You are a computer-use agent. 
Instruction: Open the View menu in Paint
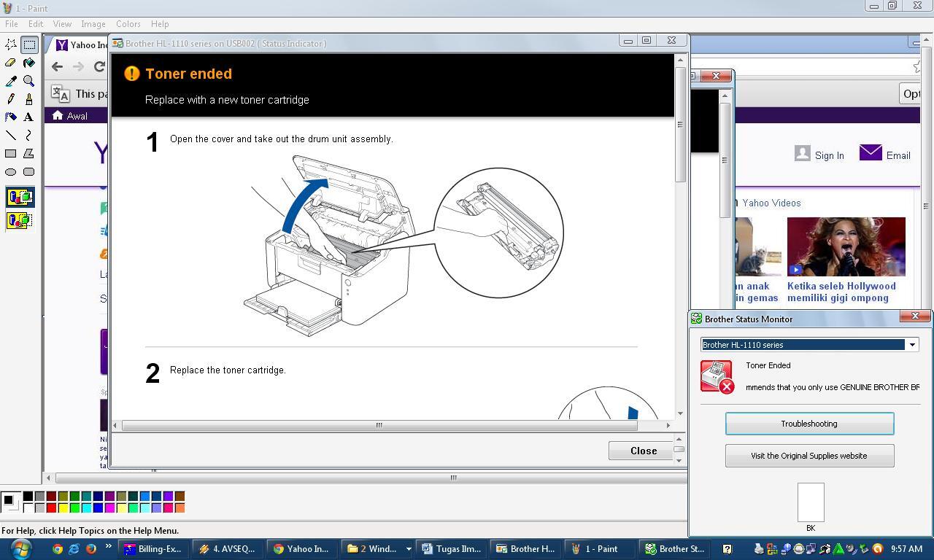[62, 24]
